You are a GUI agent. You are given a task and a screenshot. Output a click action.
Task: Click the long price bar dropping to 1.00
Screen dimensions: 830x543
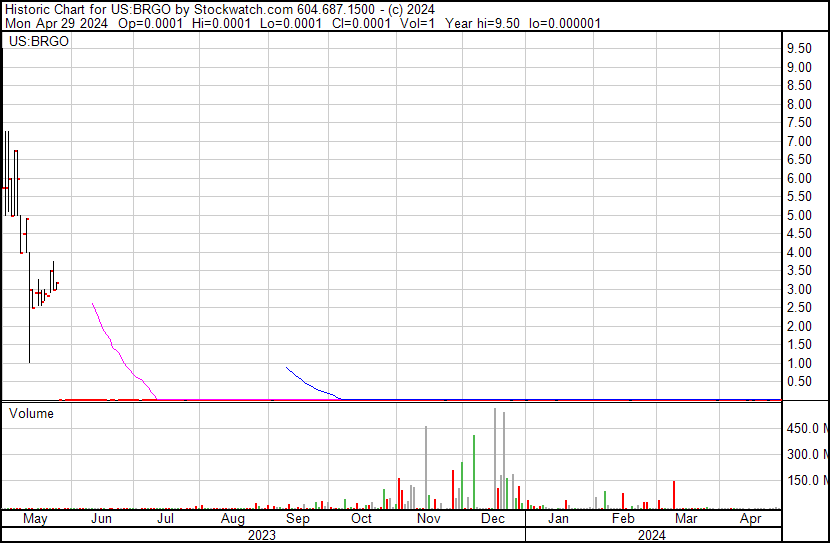[x=29, y=307]
